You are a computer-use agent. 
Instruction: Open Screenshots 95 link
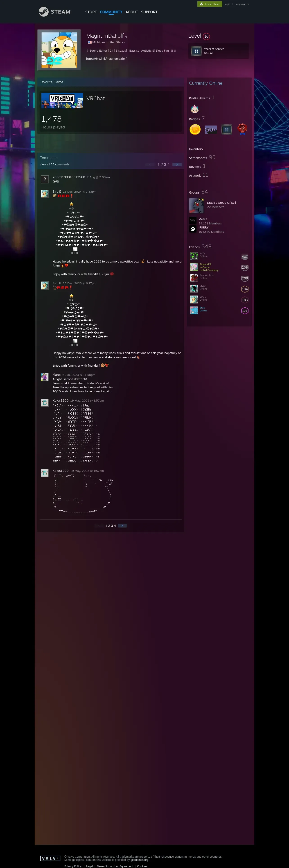[x=202, y=157]
